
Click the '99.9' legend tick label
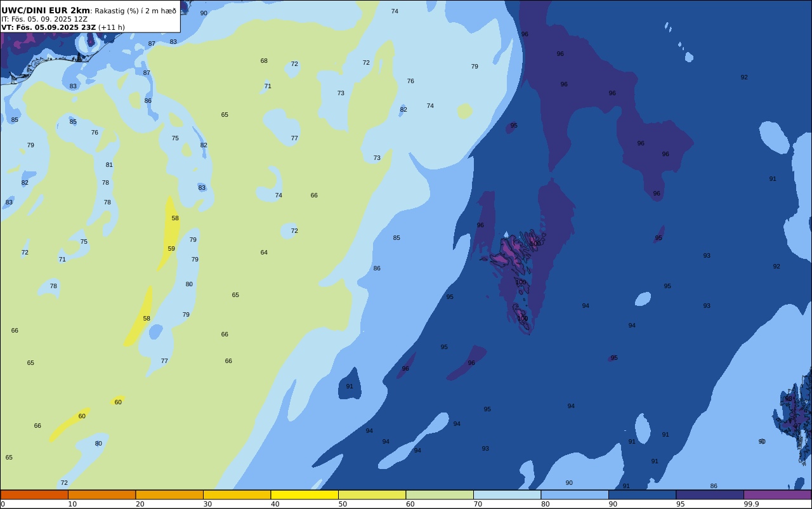click(752, 504)
